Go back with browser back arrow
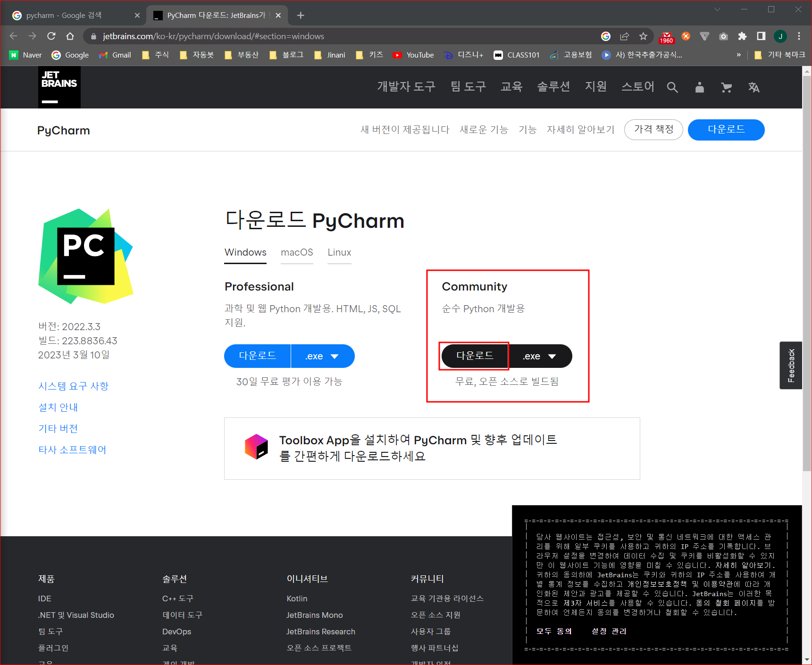Screen dimensions: 812x665 13,36
